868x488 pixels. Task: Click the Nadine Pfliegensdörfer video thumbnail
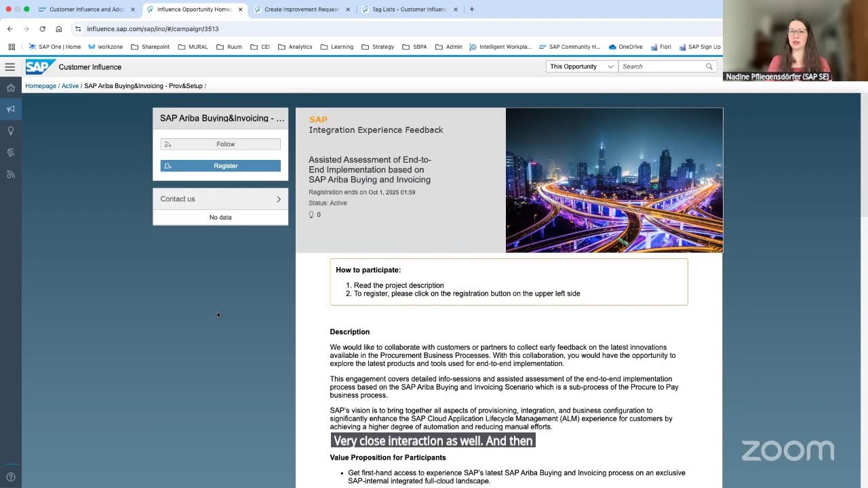(x=795, y=41)
